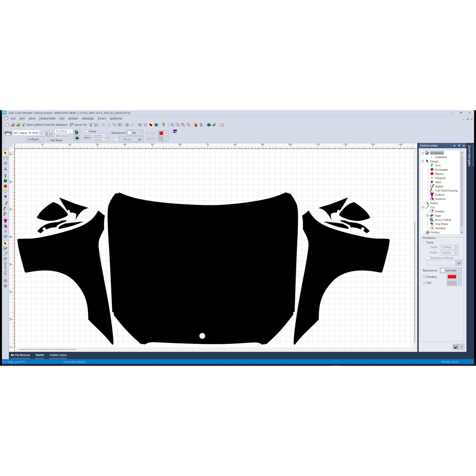Expand the Page tree node
Viewport: 476px width, 476px height.
(x=428, y=215)
